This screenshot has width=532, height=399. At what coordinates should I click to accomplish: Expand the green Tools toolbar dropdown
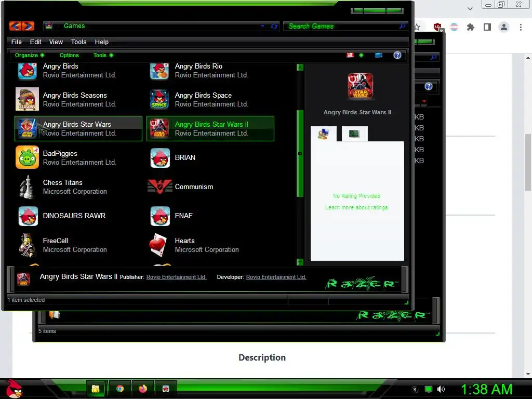click(x=103, y=55)
